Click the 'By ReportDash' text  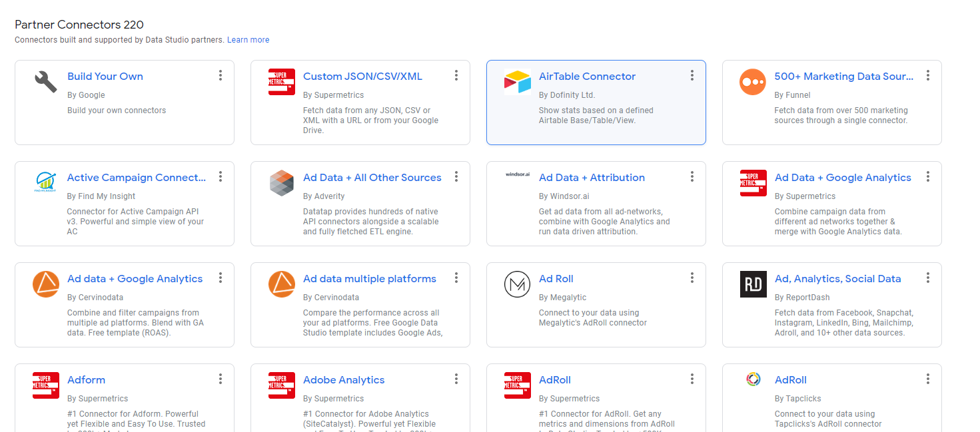click(802, 298)
